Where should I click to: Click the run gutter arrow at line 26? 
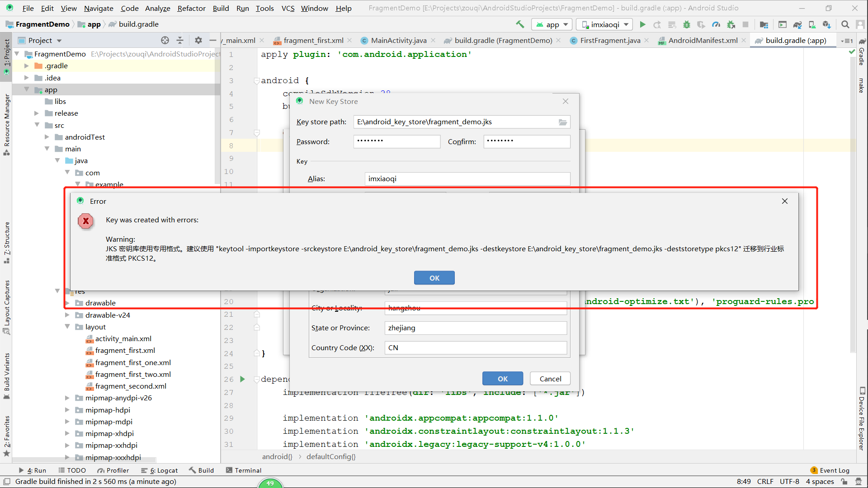pos(242,379)
